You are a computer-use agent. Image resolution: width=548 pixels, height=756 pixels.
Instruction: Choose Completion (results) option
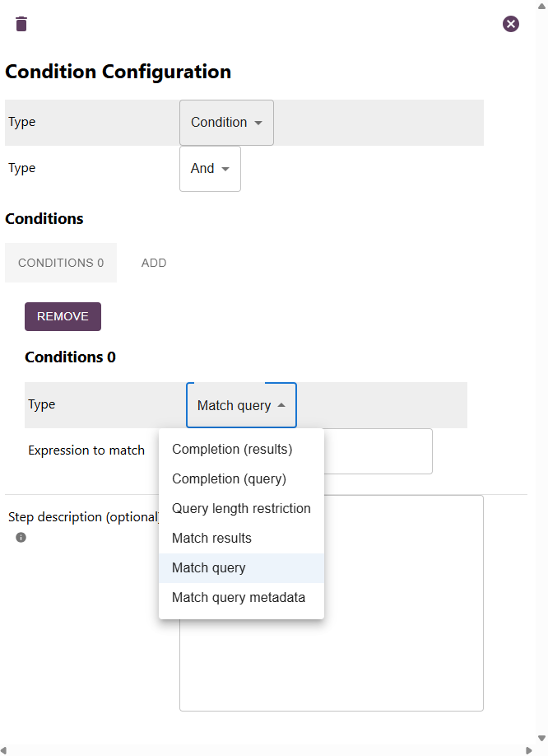click(x=232, y=450)
